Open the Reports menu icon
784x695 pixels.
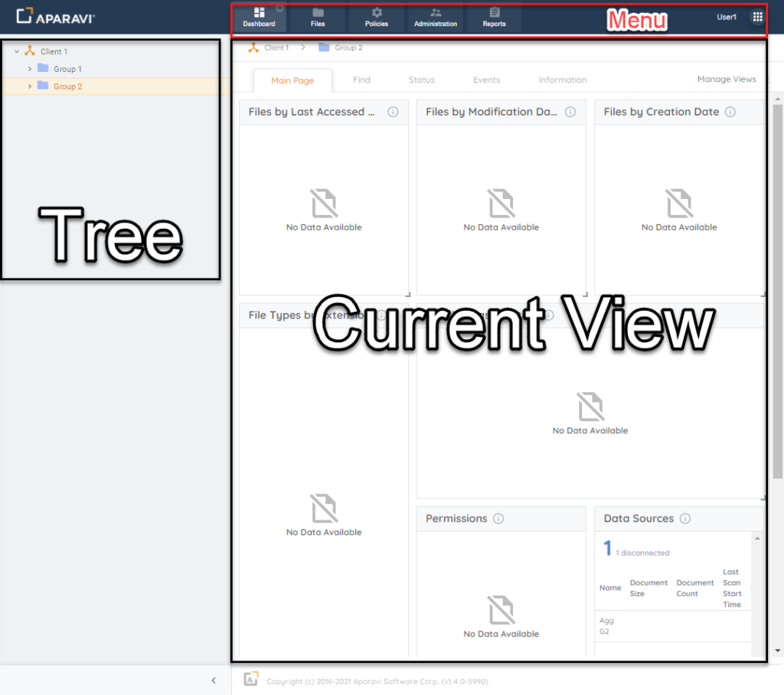tap(494, 13)
